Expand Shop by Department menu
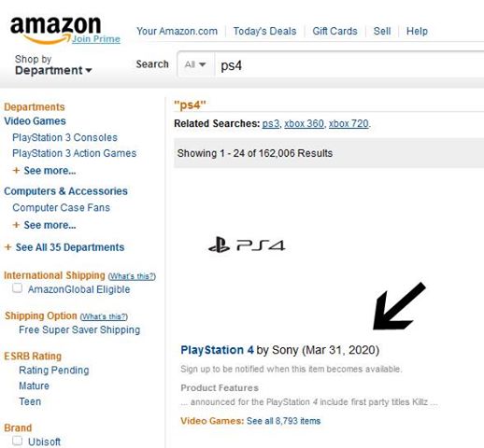This screenshot has width=484, height=448. [53, 64]
